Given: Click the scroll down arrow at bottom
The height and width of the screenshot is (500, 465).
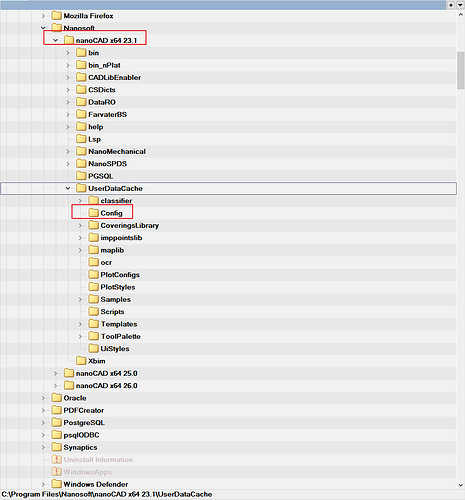Looking at the screenshot, I should [x=461, y=485].
